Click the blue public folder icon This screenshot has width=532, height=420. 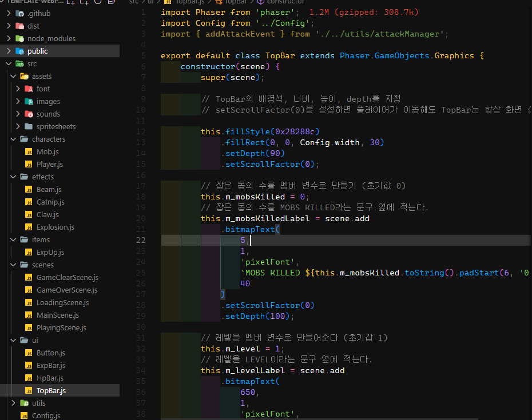pos(20,51)
